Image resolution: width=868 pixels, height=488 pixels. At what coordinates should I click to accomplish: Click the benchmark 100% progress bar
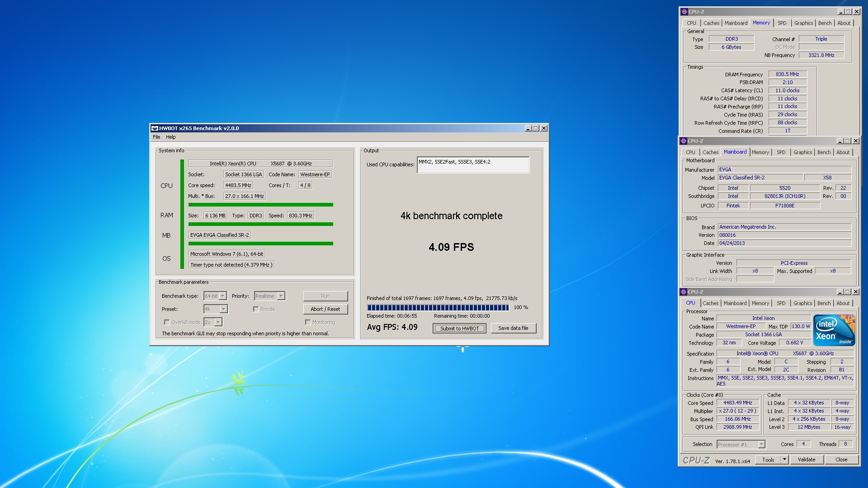click(438, 308)
